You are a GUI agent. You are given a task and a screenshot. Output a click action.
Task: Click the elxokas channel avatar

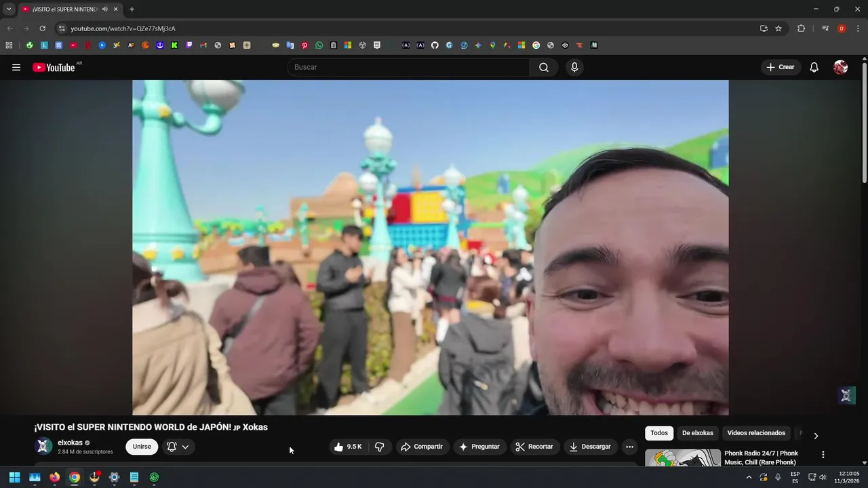(x=43, y=447)
